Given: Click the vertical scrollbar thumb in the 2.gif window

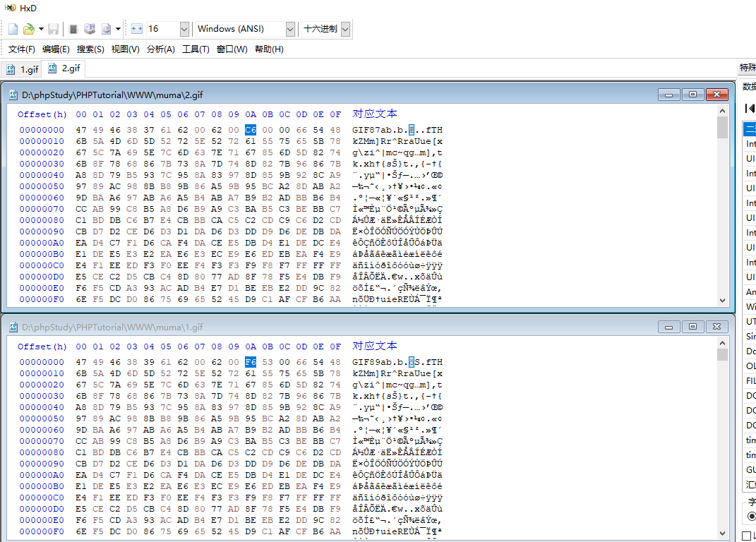Looking at the screenshot, I should 722,127.
